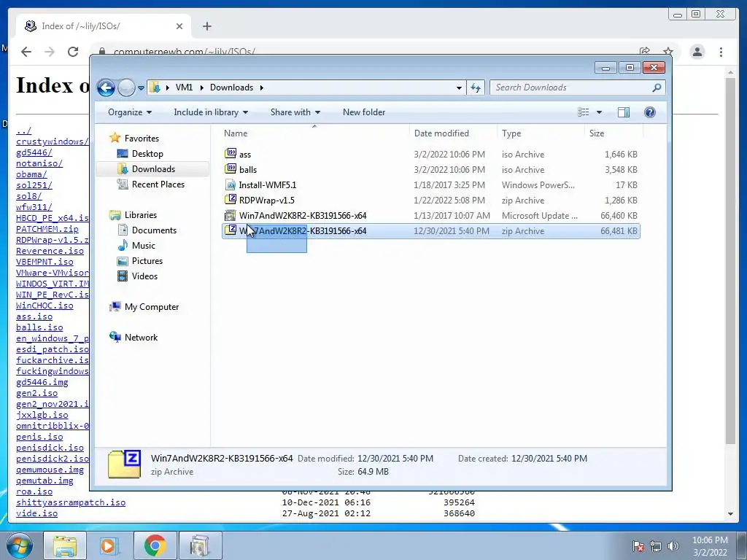747x560 pixels.
Task: Reload the Chrome page
Action: coord(73,52)
